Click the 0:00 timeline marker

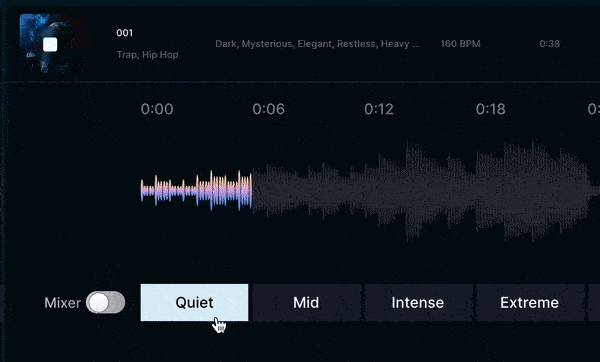(157, 109)
